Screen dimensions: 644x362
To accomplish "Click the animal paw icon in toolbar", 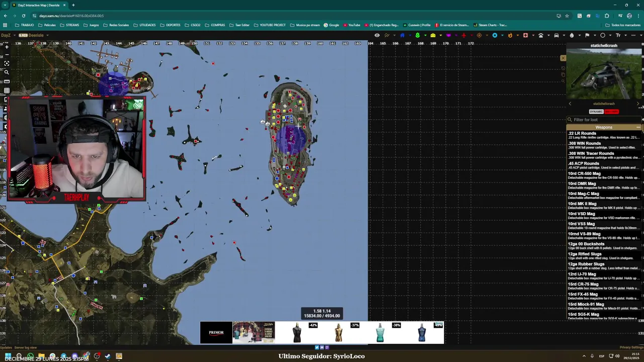I will (541, 35).
